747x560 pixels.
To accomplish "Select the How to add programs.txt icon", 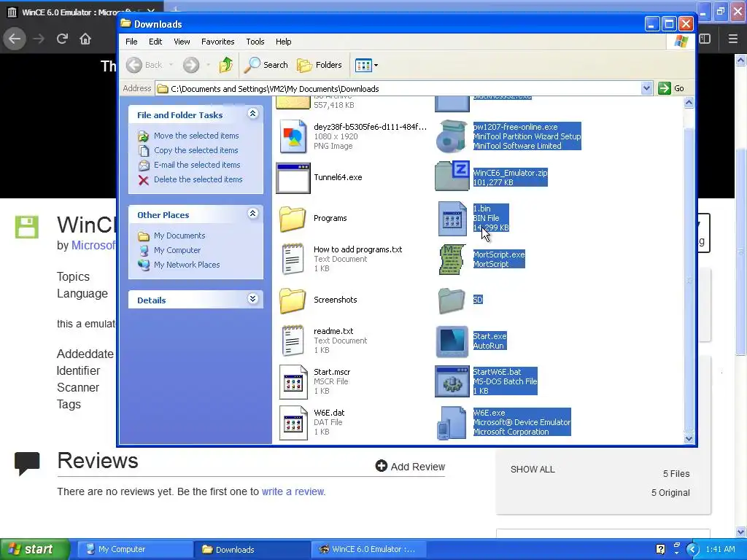I will 293,259.
